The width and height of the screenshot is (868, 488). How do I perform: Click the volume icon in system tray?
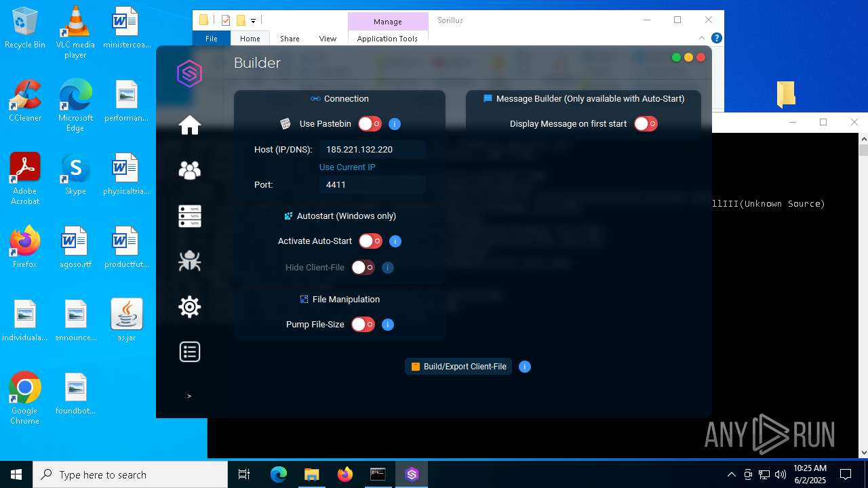(781, 474)
